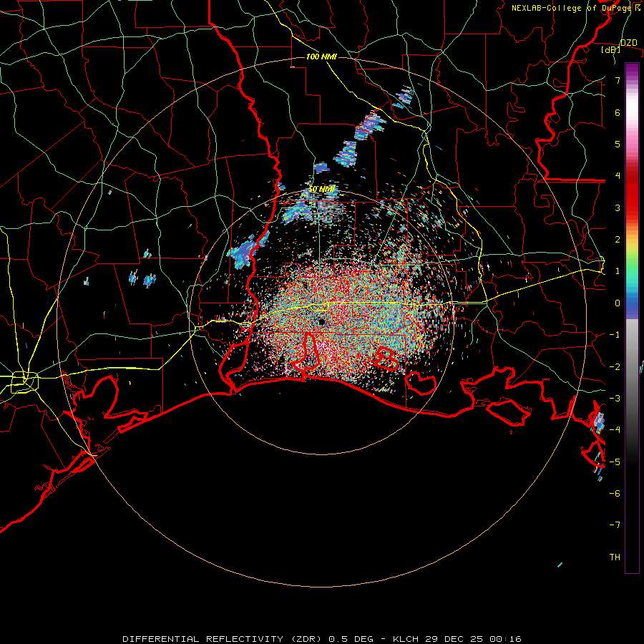This screenshot has width=644, height=644.
Task: Click the positive 1 scale label
Action: tap(618, 271)
